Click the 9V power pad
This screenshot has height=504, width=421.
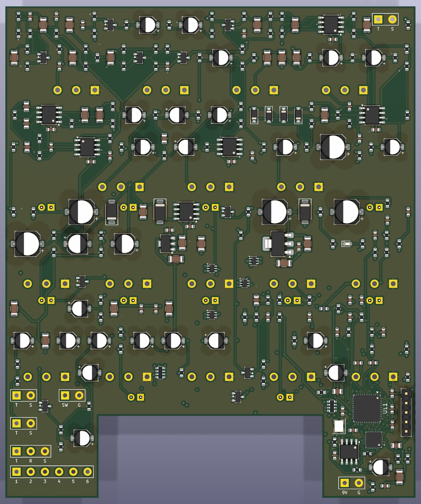(x=344, y=483)
